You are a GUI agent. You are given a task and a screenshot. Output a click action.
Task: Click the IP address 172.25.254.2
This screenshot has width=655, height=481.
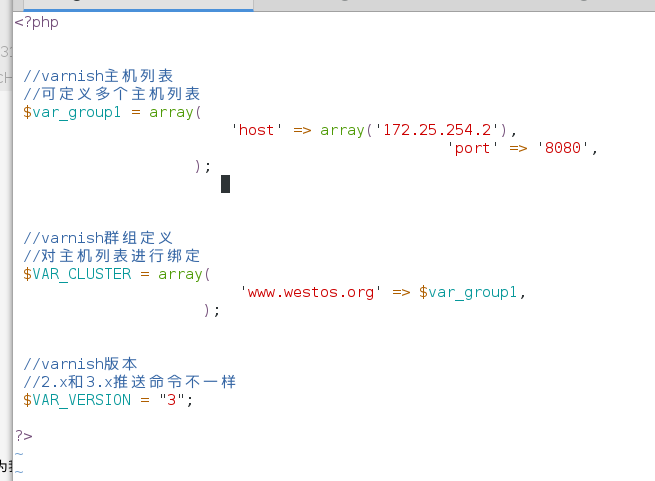(437, 130)
